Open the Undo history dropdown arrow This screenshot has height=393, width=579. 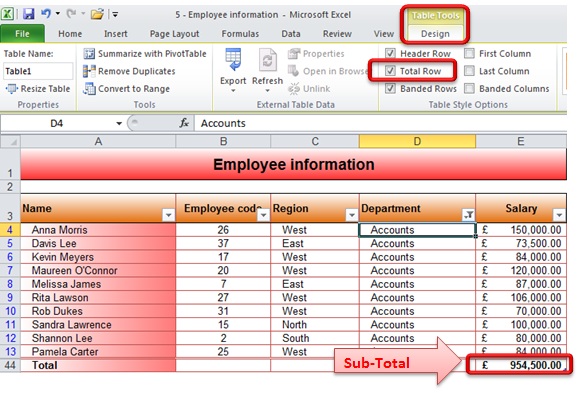coord(58,14)
